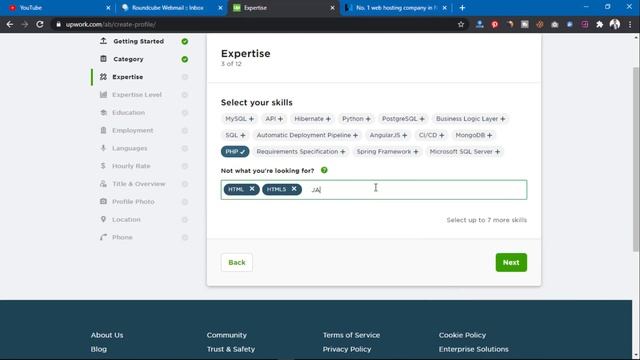The image size is (640, 360).
Task: Open the browser extensions puzzle icon
Action: click(599, 24)
